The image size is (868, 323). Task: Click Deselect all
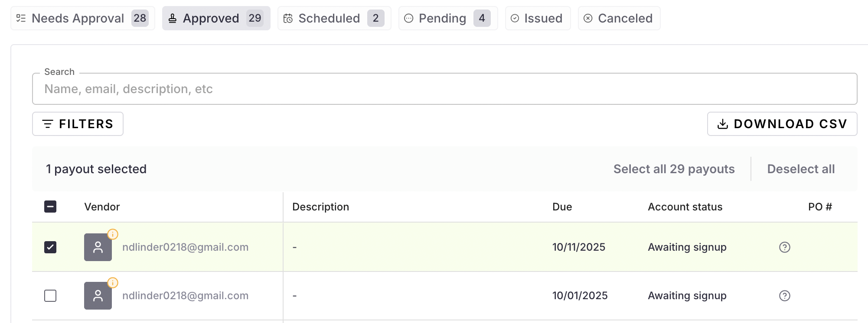click(801, 169)
